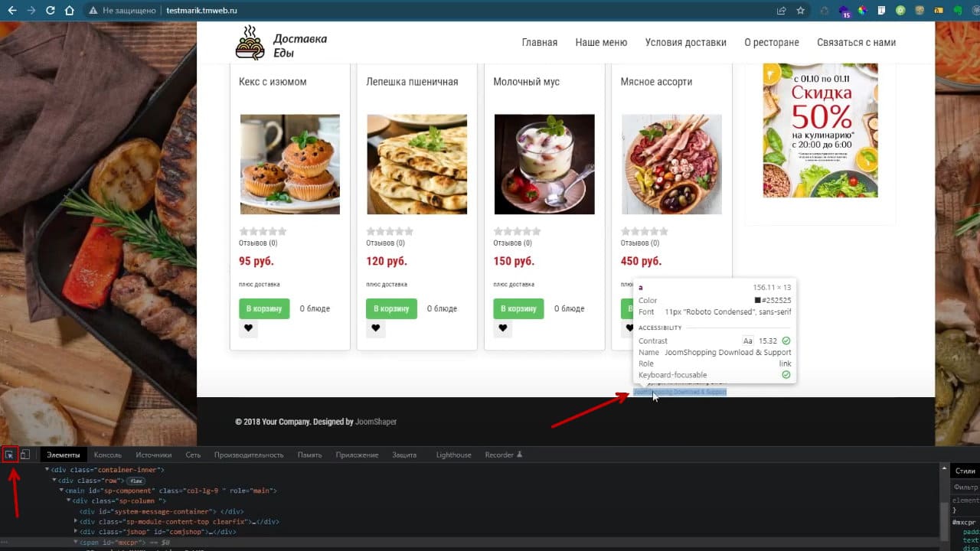Open О блюде link for Лепешка пшеничная

coord(442,308)
